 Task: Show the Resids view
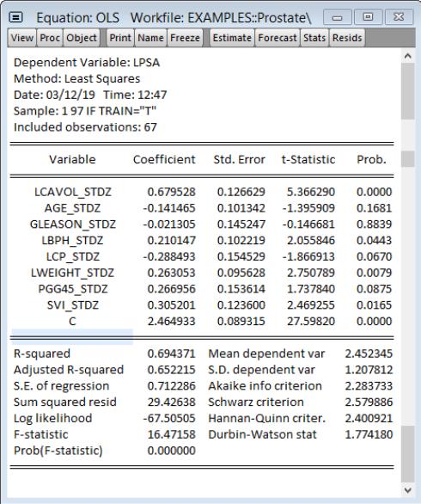pyautogui.click(x=347, y=38)
